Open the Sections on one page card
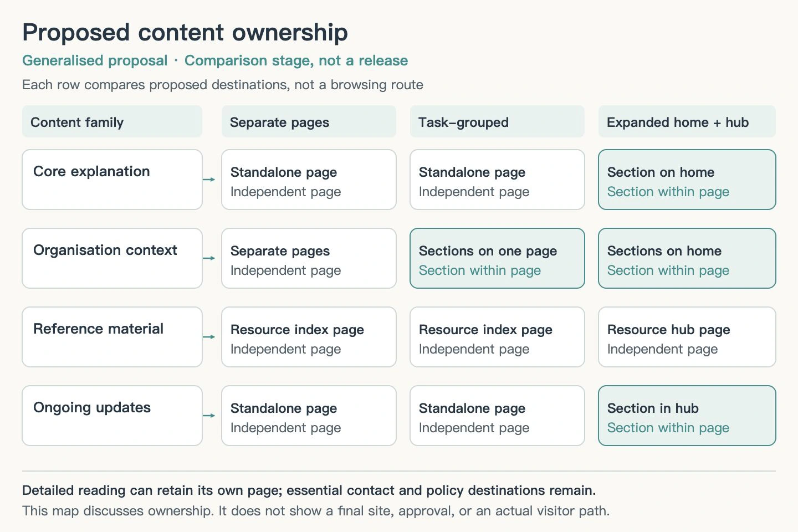The width and height of the screenshot is (798, 532). (x=497, y=258)
